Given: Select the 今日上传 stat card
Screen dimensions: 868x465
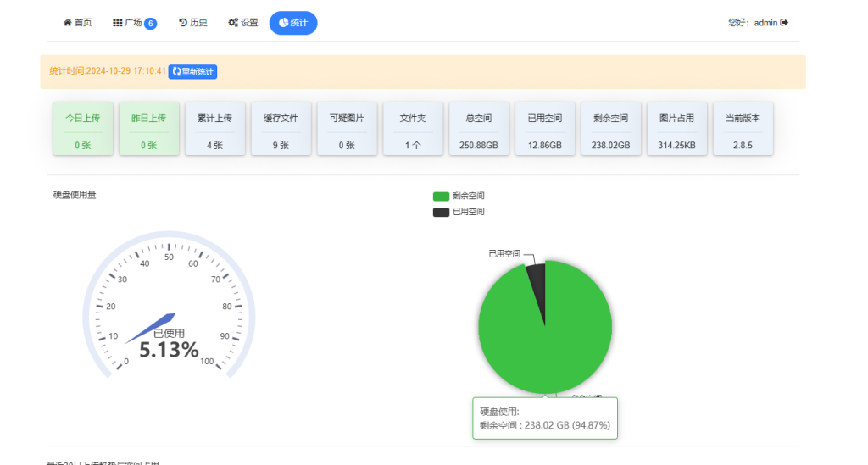Looking at the screenshot, I should coord(83,129).
